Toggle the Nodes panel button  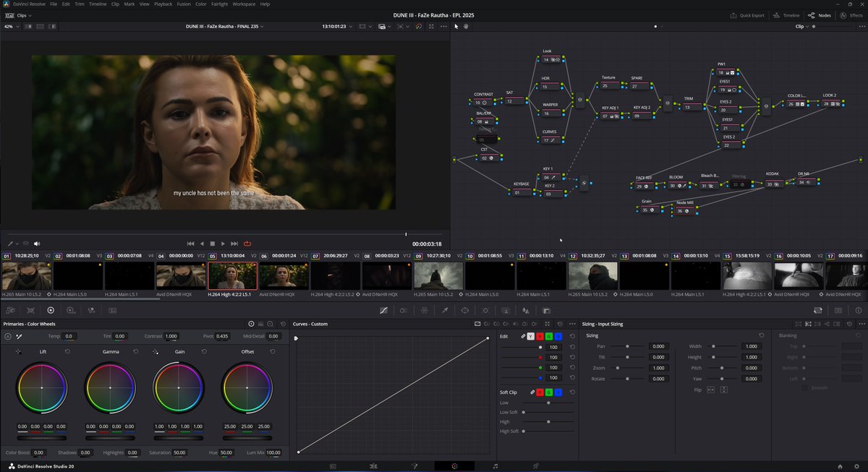[820, 14]
